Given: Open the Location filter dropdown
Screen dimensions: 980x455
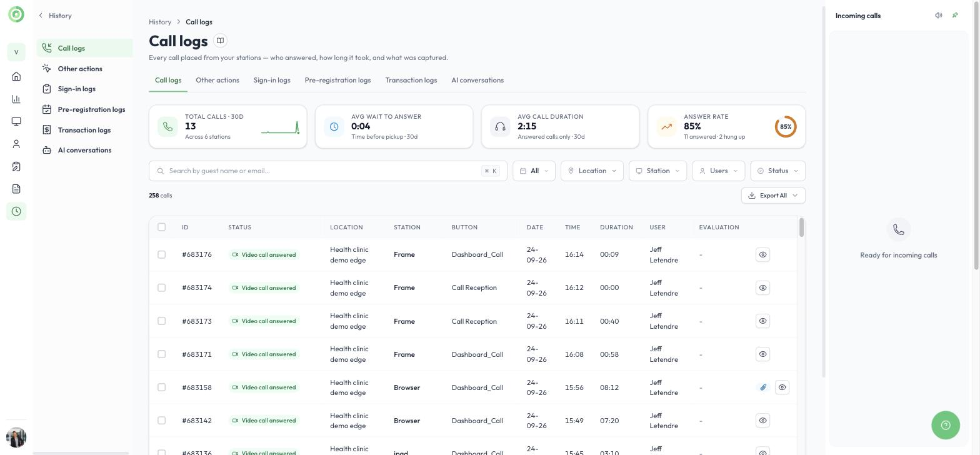Looking at the screenshot, I should click(x=592, y=171).
